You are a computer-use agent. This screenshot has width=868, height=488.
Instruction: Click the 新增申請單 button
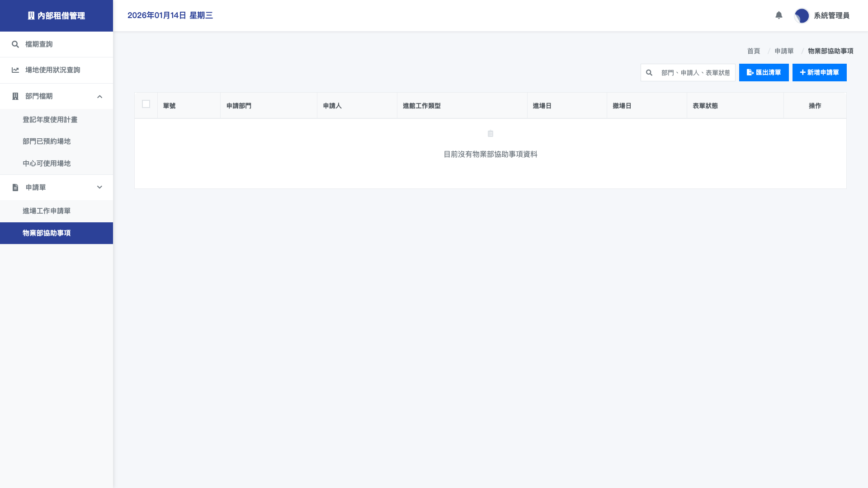tap(819, 73)
